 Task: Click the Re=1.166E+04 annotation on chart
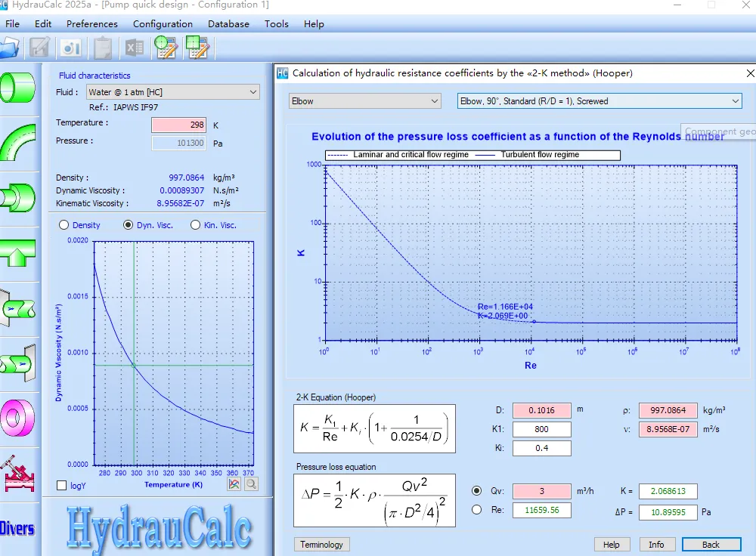[x=505, y=307]
